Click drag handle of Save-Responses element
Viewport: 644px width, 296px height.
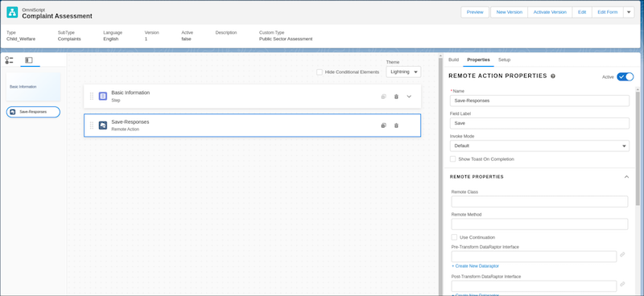tap(92, 125)
